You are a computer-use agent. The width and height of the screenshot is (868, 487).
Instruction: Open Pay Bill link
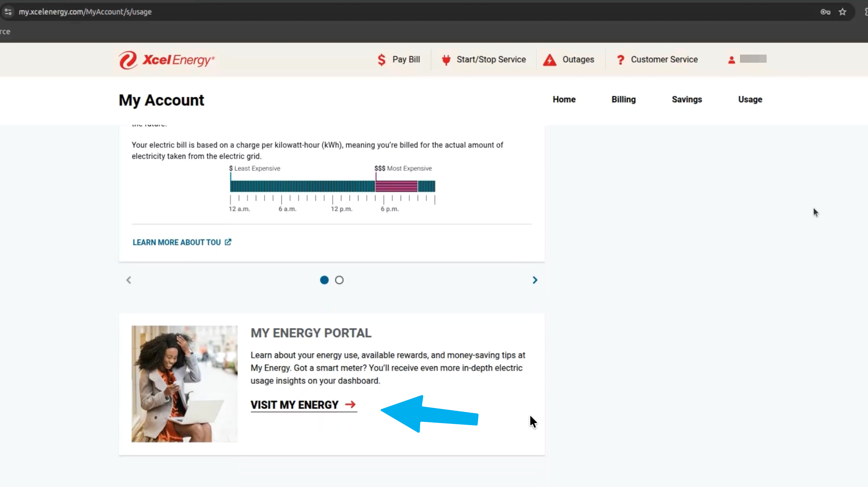pyautogui.click(x=406, y=60)
